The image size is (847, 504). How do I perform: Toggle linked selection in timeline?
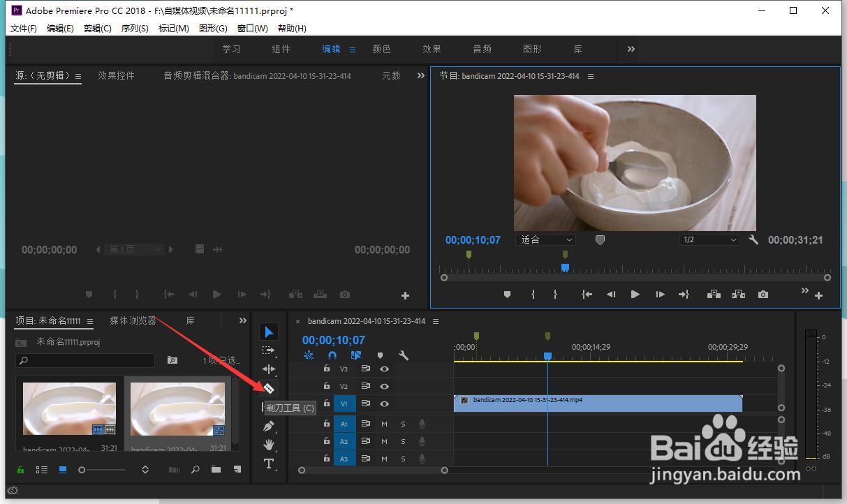[x=356, y=355]
